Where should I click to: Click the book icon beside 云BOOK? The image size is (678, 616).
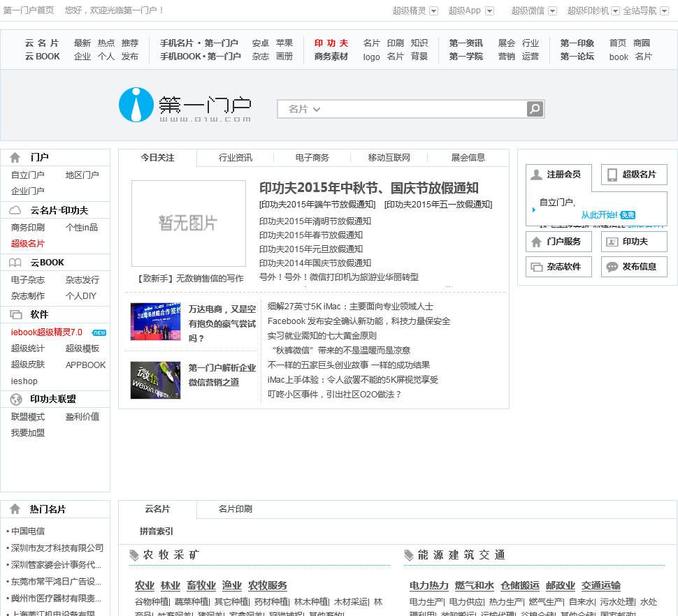[15, 263]
